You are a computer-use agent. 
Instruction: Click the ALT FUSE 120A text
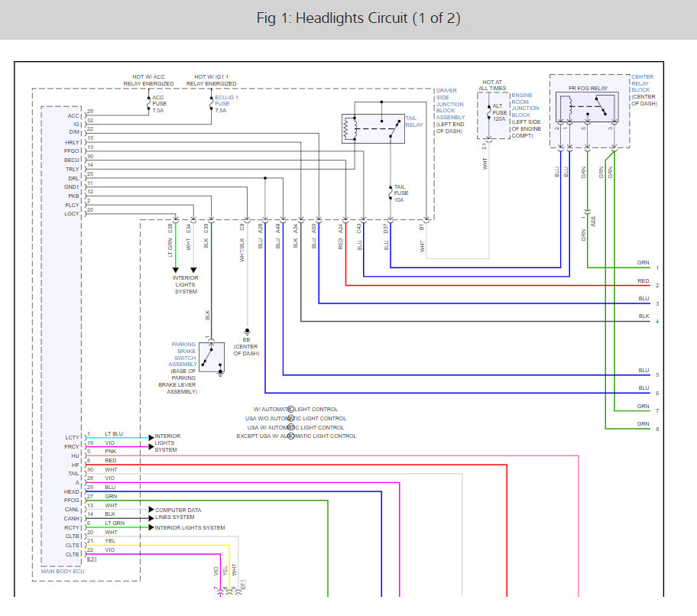[x=499, y=112]
